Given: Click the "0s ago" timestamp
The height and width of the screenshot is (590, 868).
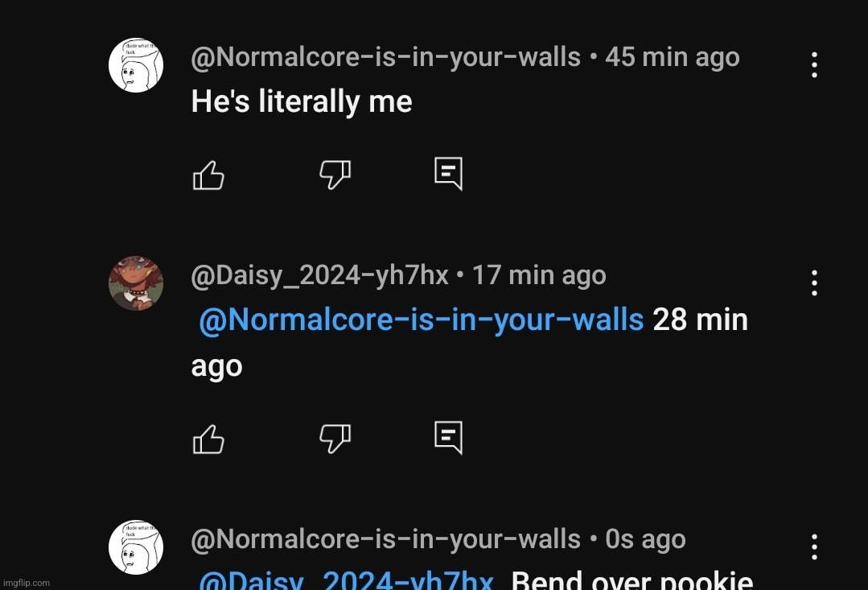Looking at the screenshot, I should coord(645,540).
